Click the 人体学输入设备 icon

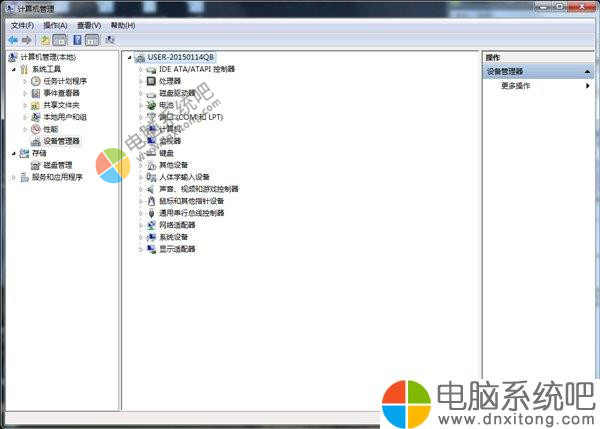point(152,177)
